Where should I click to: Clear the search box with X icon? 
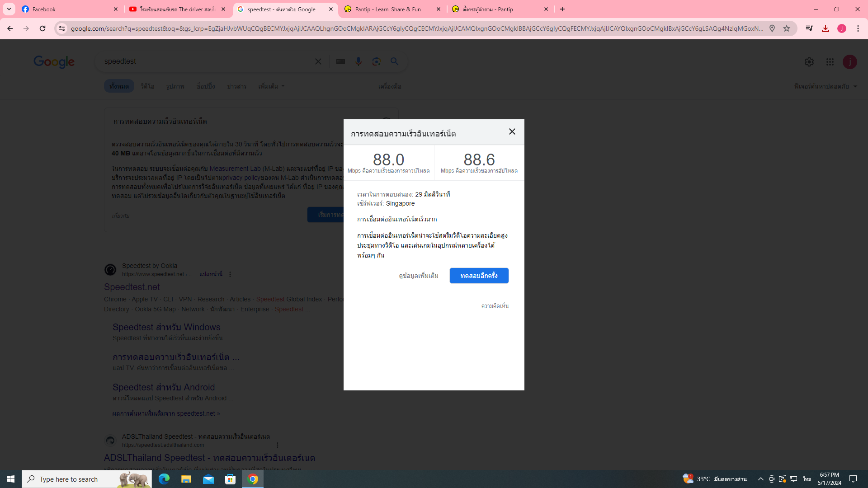tap(318, 61)
